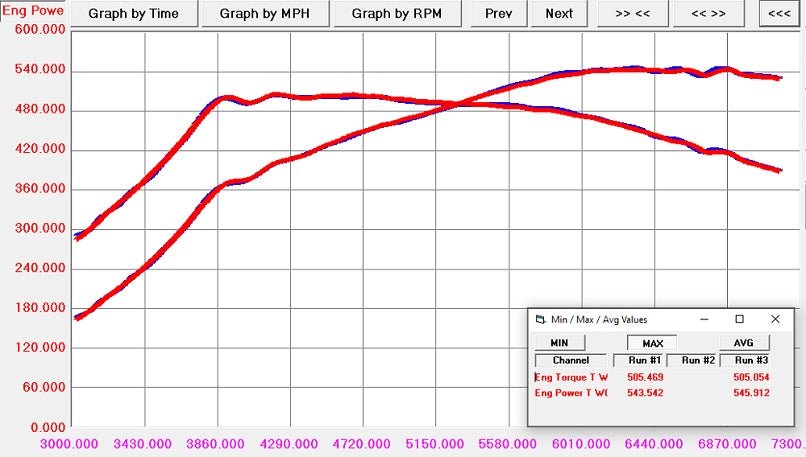
Task: Switch to Graph by Time view
Action: pos(135,14)
